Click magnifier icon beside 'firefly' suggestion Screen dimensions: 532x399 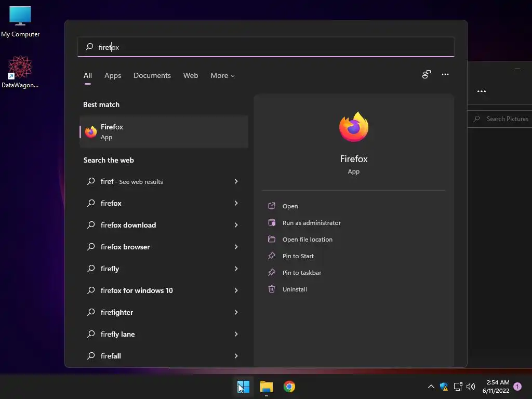tap(91, 269)
